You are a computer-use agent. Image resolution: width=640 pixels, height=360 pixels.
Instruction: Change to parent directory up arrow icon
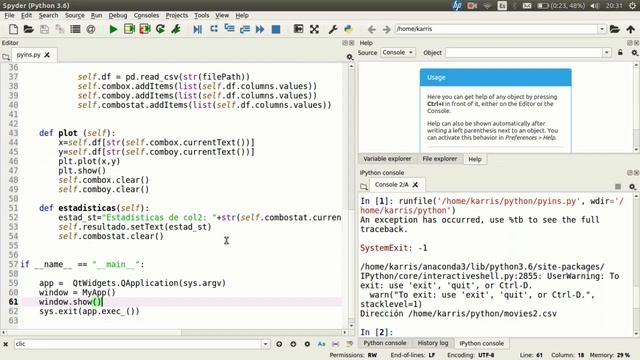pos(631,29)
